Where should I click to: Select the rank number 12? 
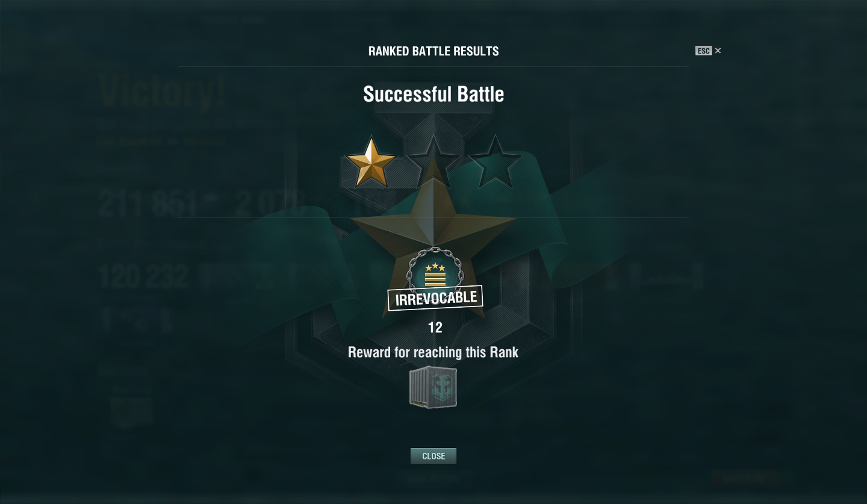point(435,328)
